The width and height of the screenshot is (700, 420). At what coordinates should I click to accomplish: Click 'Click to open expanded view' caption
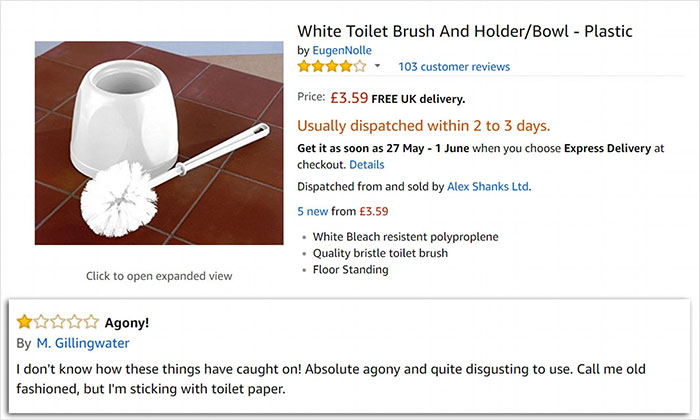pos(159,276)
